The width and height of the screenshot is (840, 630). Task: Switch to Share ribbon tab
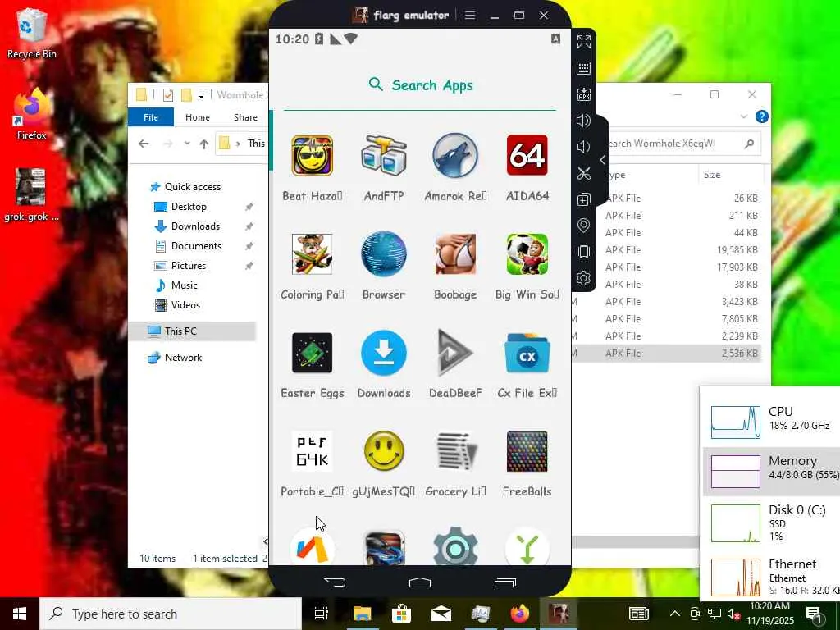click(245, 116)
